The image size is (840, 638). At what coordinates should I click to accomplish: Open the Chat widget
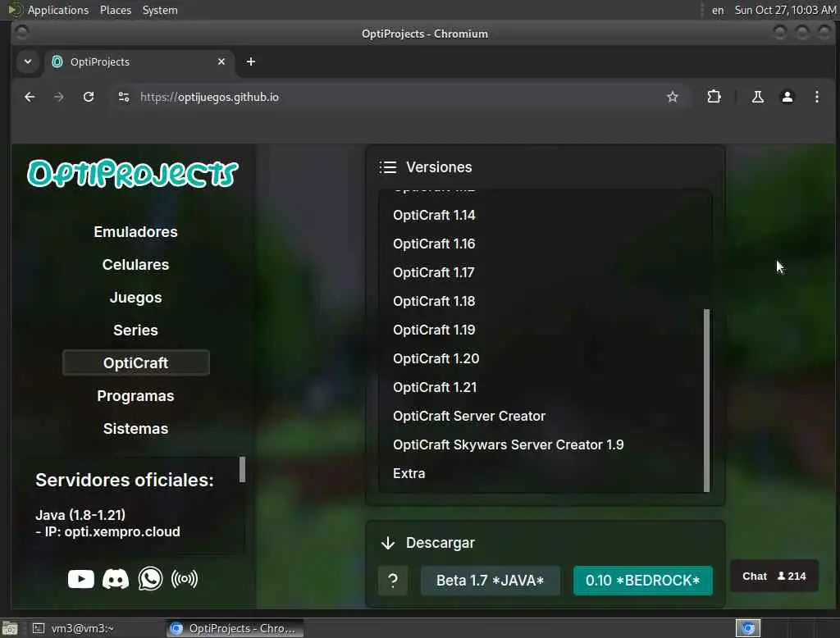[x=774, y=576]
